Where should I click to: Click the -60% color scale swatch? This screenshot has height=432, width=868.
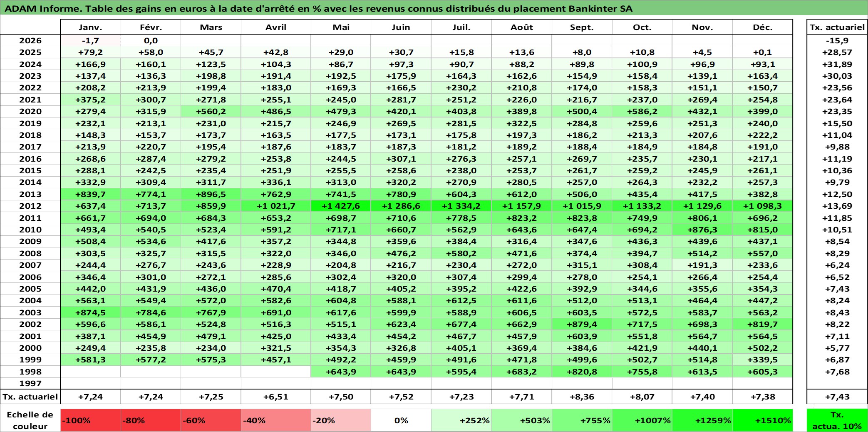click(x=211, y=420)
